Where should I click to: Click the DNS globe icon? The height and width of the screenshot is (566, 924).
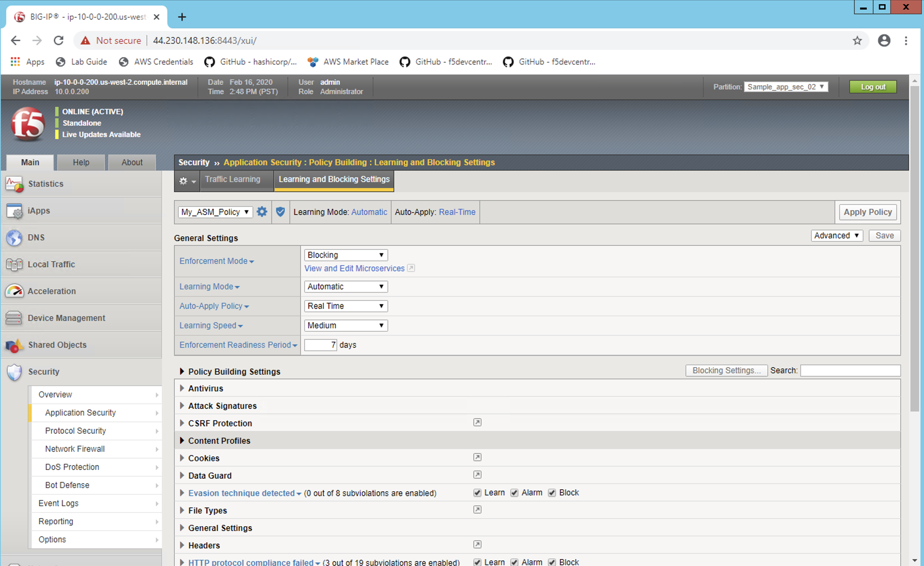point(14,238)
